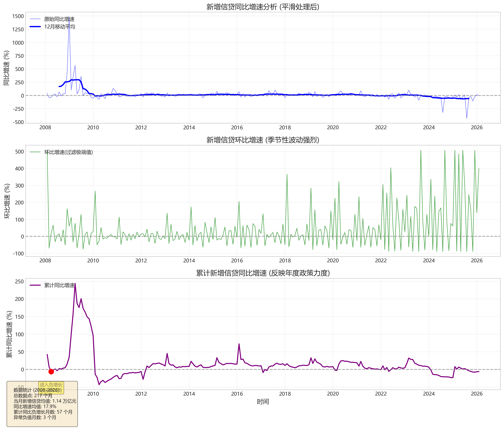The width and height of the screenshot is (504, 429).
Task: Click the 环比增速 (%) y-axis label
Action: click(7, 201)
